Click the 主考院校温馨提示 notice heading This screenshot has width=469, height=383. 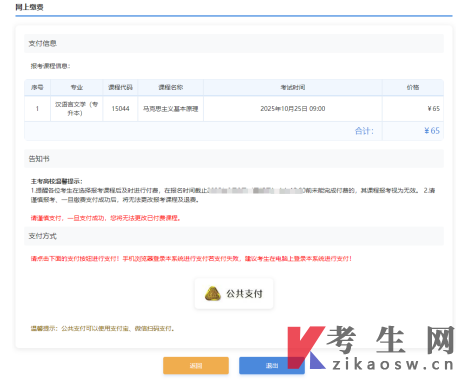tap(57, 181)
